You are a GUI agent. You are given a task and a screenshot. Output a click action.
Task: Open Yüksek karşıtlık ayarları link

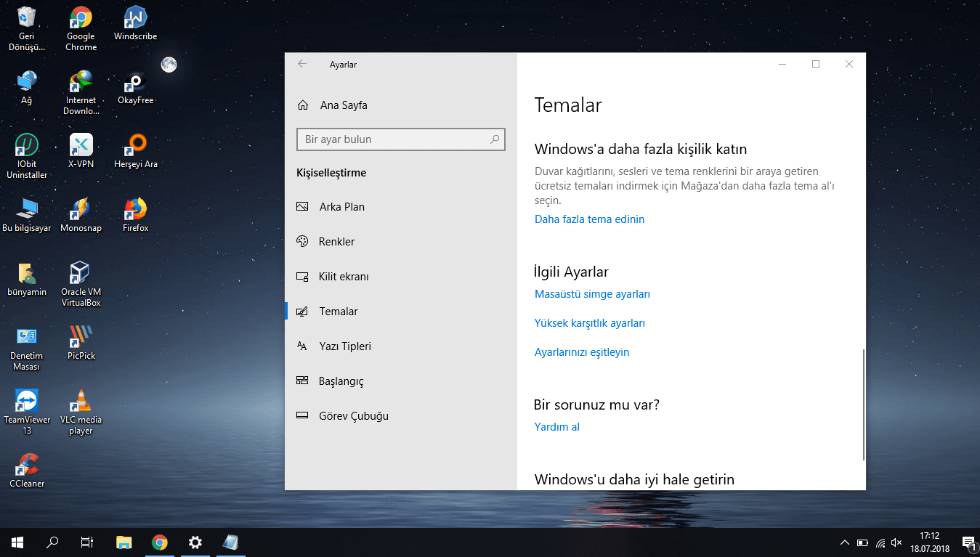coord(589,323)
